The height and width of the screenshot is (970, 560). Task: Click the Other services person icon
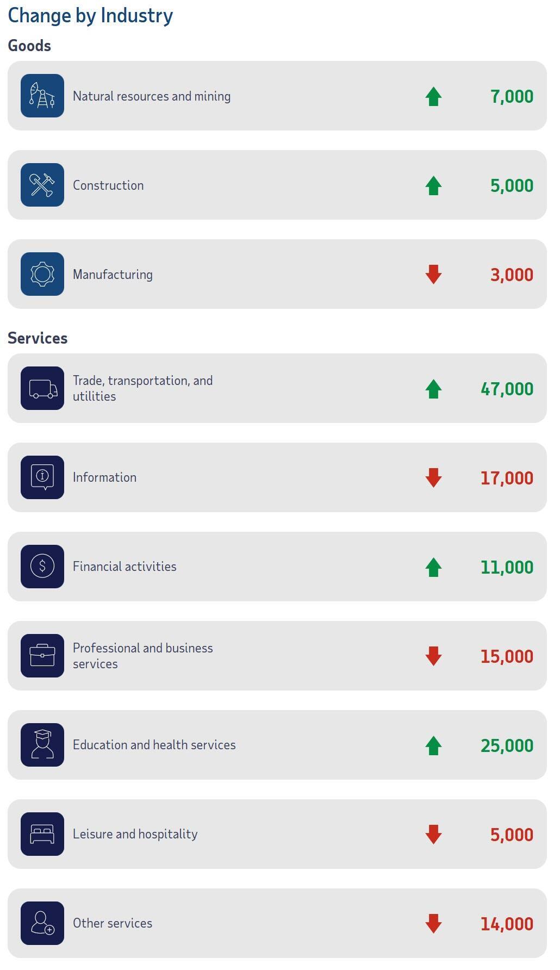tap(42, 923)
